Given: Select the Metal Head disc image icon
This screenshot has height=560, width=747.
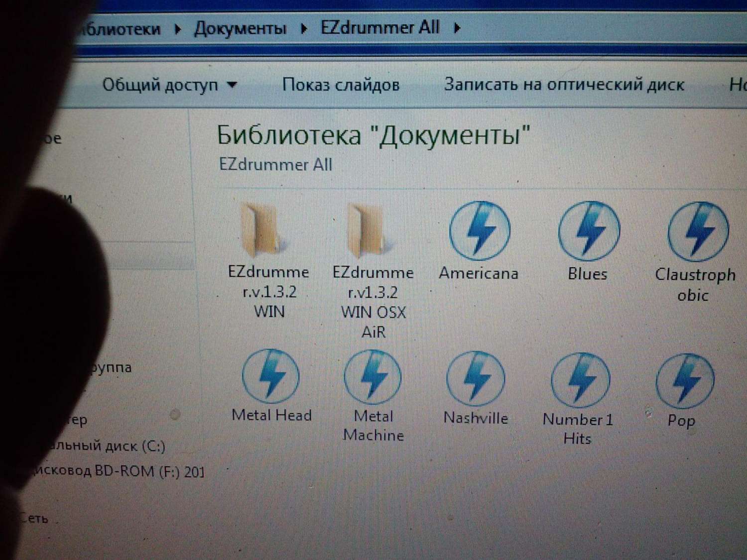Looking at the screenshot, I should [271, 376].
